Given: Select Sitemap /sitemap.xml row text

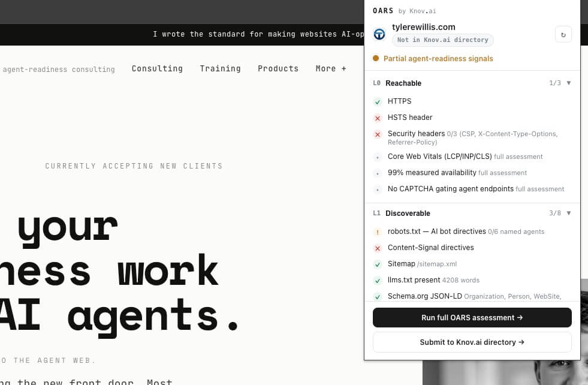Looking at the screenshot, I should [422, 264].
